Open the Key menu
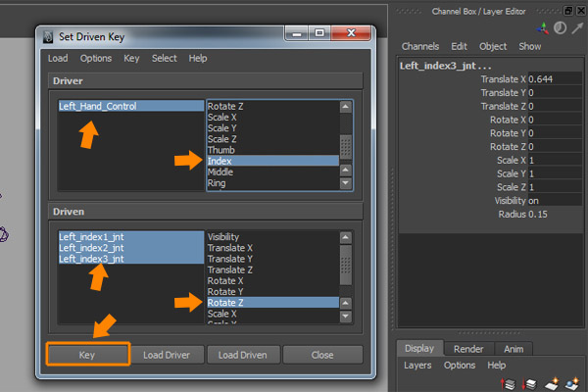 pos(131,58)
